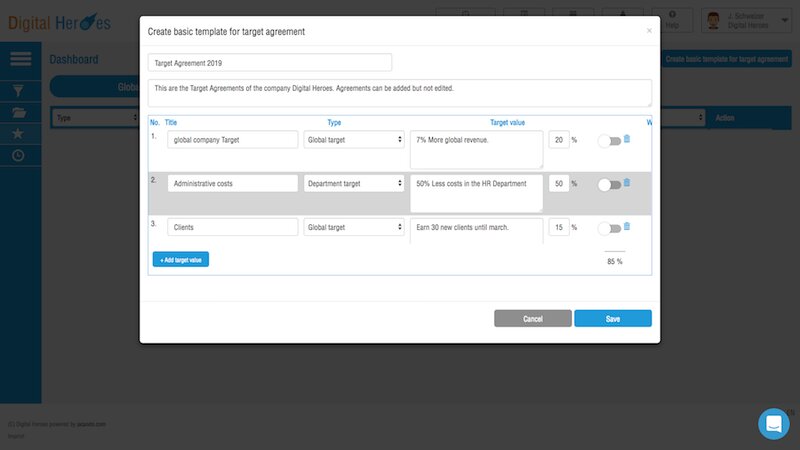Switch on the Clients row toggle
800x450 pixels.
608,229
